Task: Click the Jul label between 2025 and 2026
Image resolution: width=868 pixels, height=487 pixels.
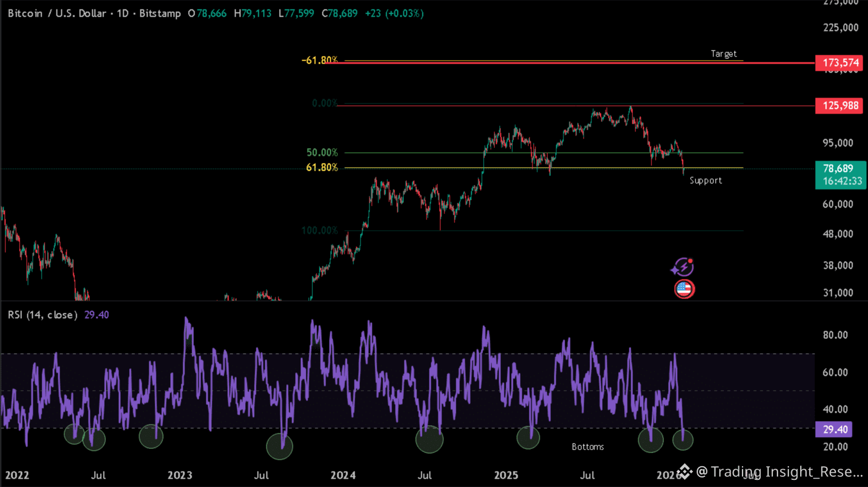Action: click(x=587, y=475)
